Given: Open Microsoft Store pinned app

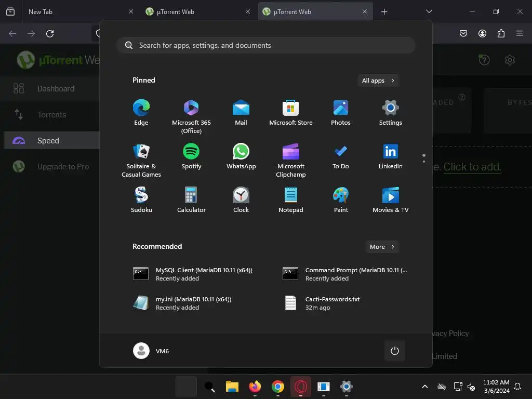Looking at the screenshot, I should (291, 113).
